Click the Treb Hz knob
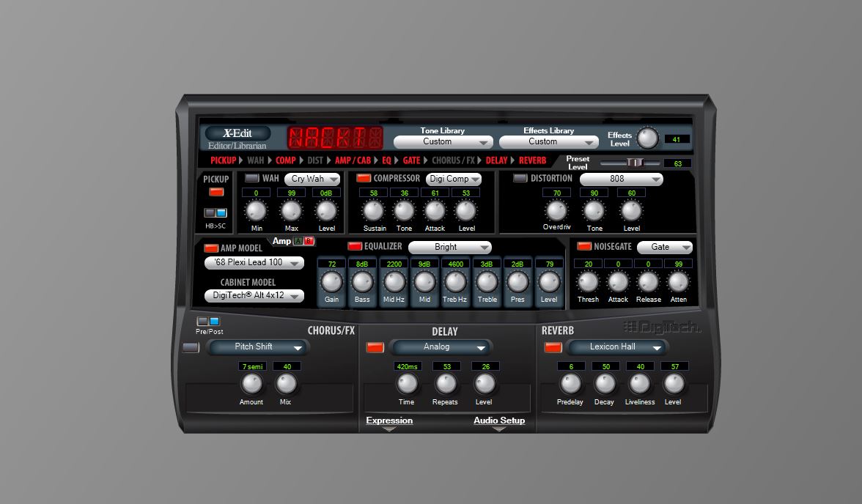The height and width of the screenshot is (504, 862). (455, 282)
